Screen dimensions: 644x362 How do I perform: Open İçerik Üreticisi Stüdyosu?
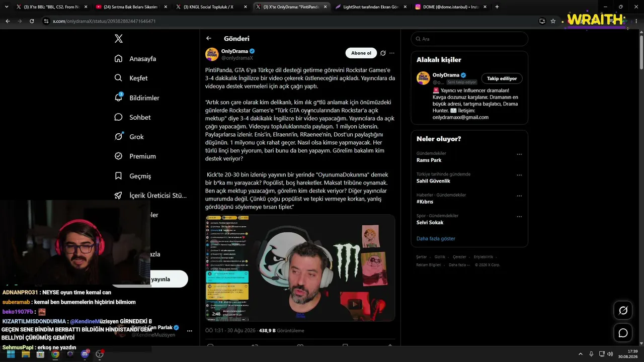(150, 196)
